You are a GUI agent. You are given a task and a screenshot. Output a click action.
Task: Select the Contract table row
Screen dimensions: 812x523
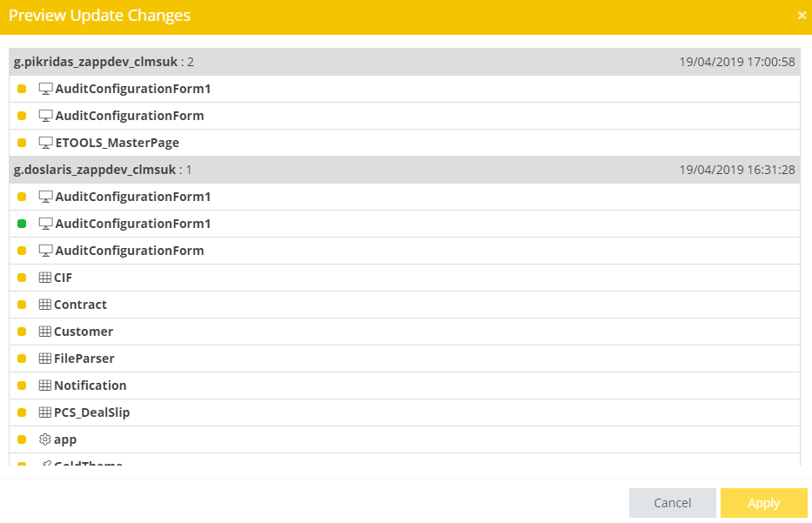[80, 305]
